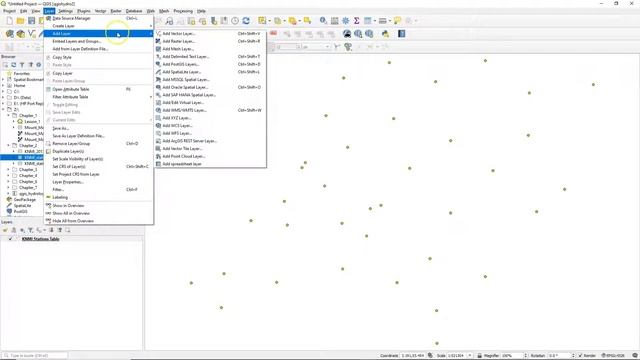
Task: Click the refresh map canvas icon
Action: (246, 21)
